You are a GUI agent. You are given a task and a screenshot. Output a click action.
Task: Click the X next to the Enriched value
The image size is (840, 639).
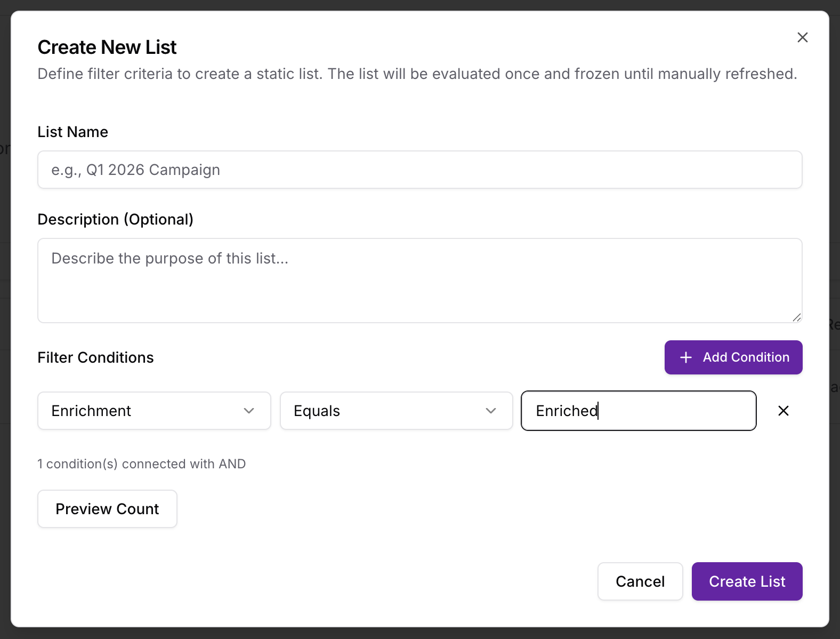[783, 411]
